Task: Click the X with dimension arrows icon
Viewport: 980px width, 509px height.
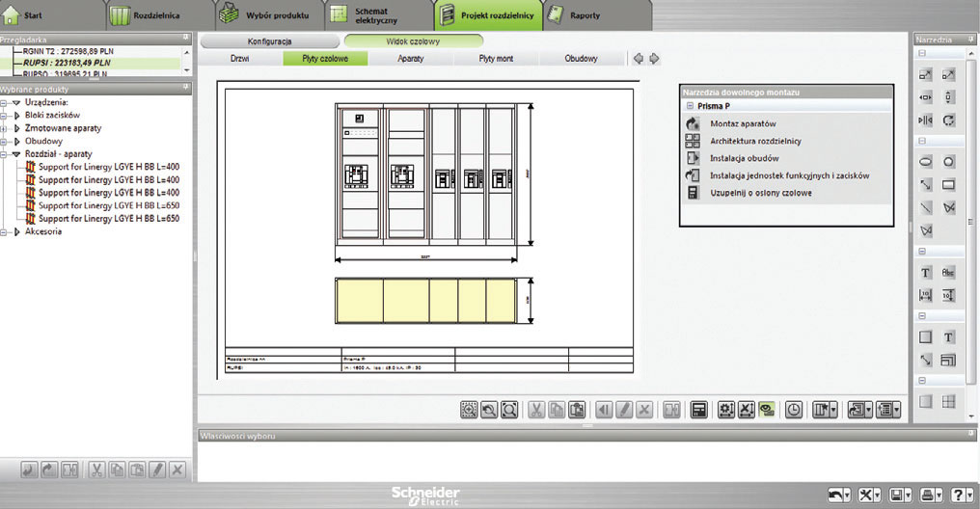Action: click(747, 410)
